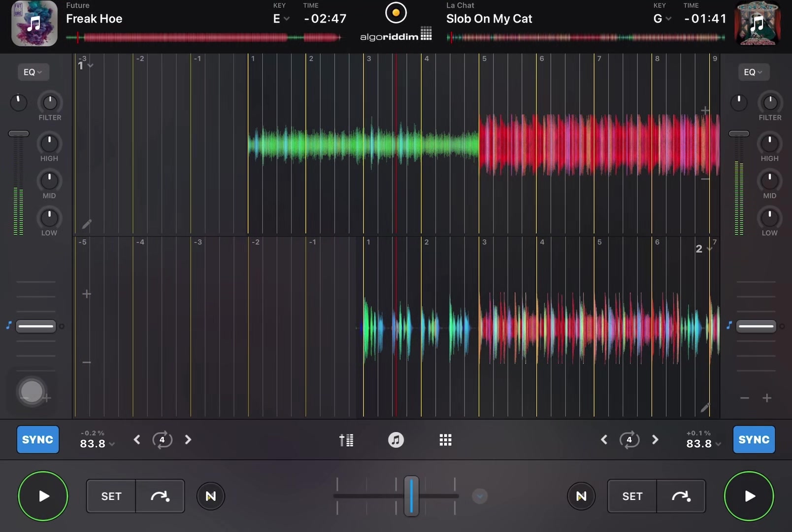
Task: Start playback on the left deck
Action: click(x=43, y=496)
